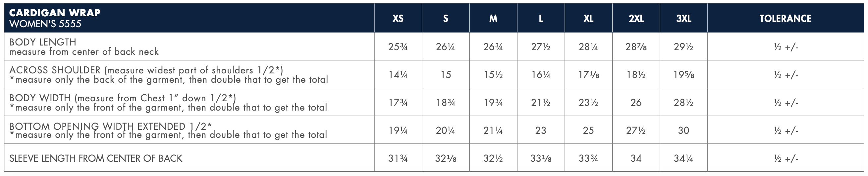Select the XS size column header
868x176 pixels.
pos(398,19)
